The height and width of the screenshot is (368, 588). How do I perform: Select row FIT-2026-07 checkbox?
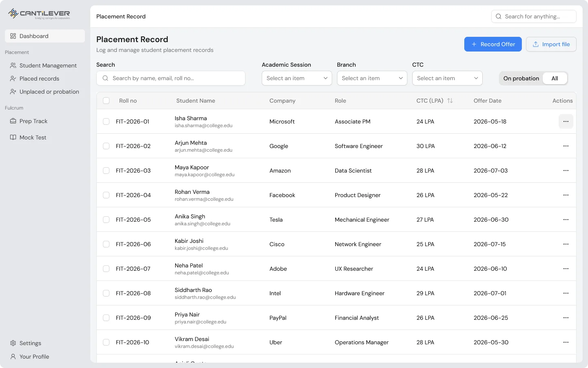[x=106, y=269]
